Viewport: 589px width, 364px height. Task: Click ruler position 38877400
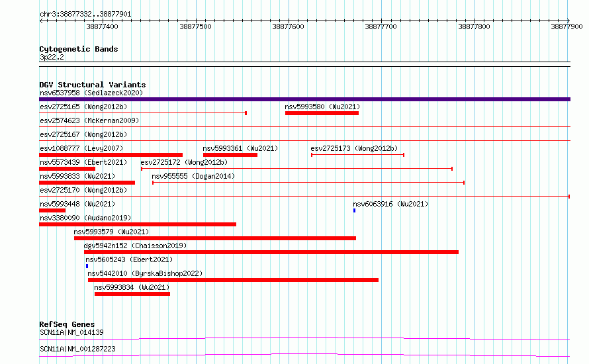coord(102,26)
